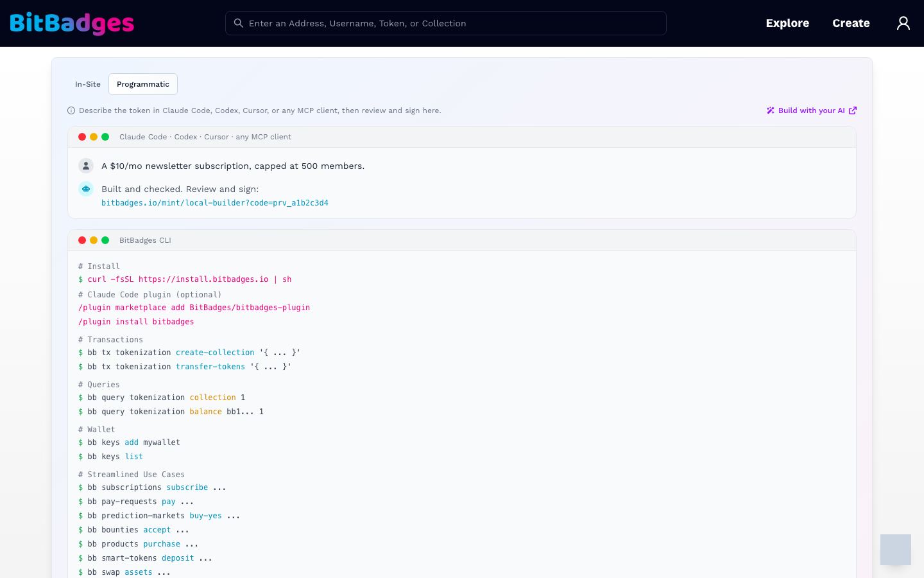924x578 pixels.
Task: Click green dot in BitBadges CLI window
Action: [x=105, y=240]
